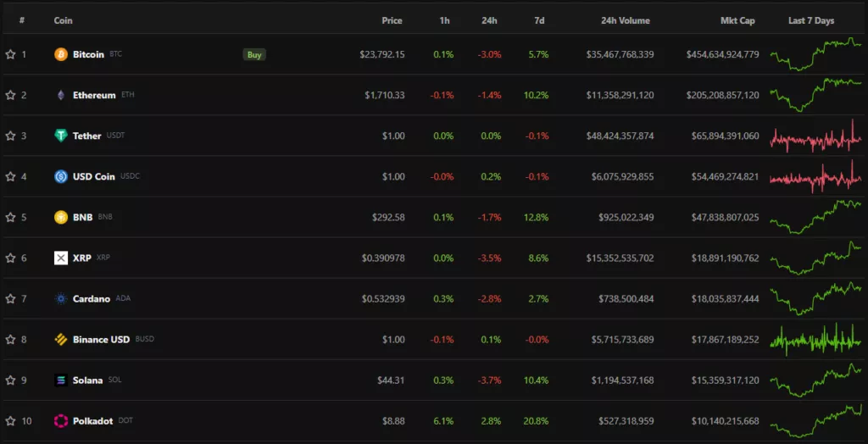
Task: Open the Binance USD coin link
Action: coord(101,340)
